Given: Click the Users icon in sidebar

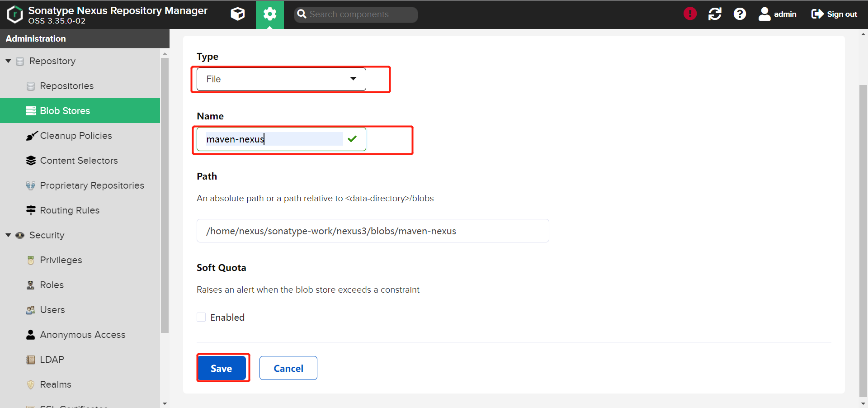Looking at the screenshot, I should coord(31,310).
